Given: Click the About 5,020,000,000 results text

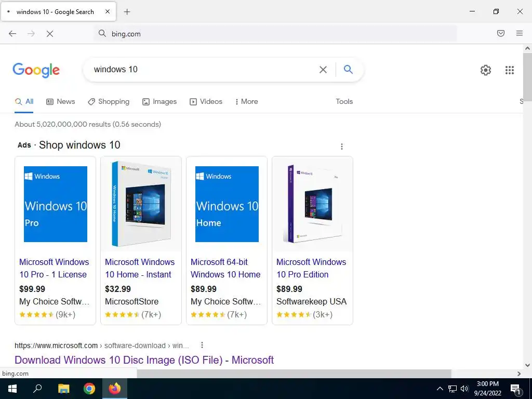Looking at the screenshot, I should (88, 124).
